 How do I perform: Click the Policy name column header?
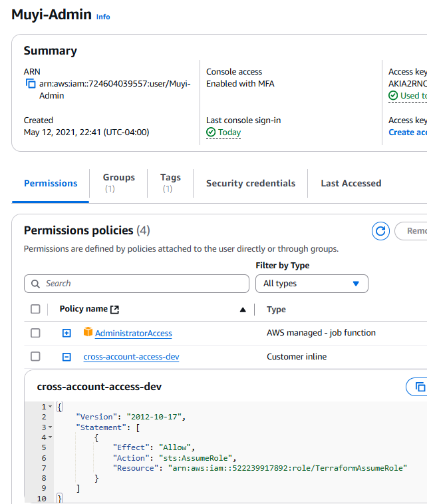pos(84,309)
